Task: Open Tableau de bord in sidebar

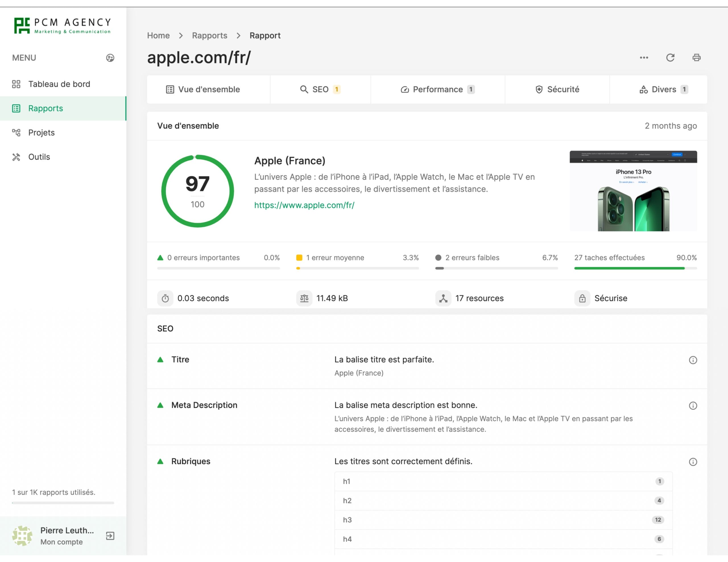Action: pyautogui.click(x=59, y=84)
